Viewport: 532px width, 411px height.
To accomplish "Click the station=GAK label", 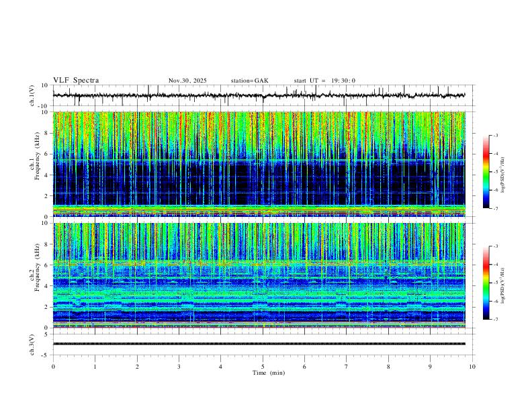I will [x=249, y=81].
